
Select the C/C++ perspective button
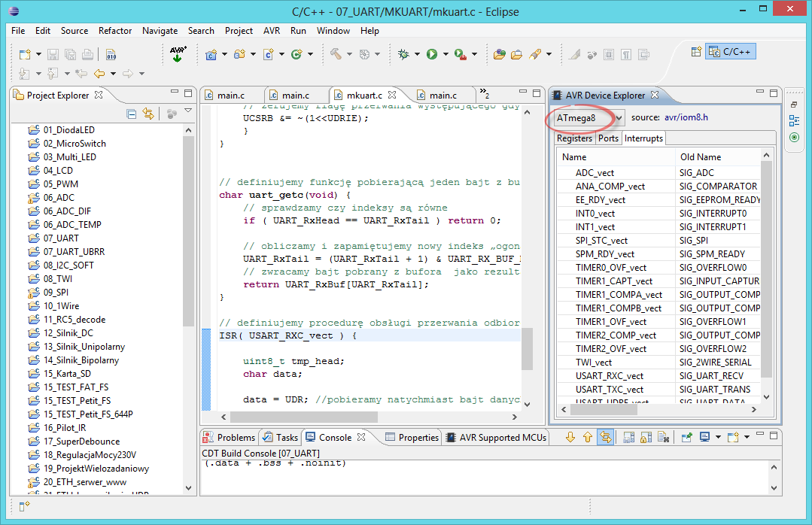[731, 52]
